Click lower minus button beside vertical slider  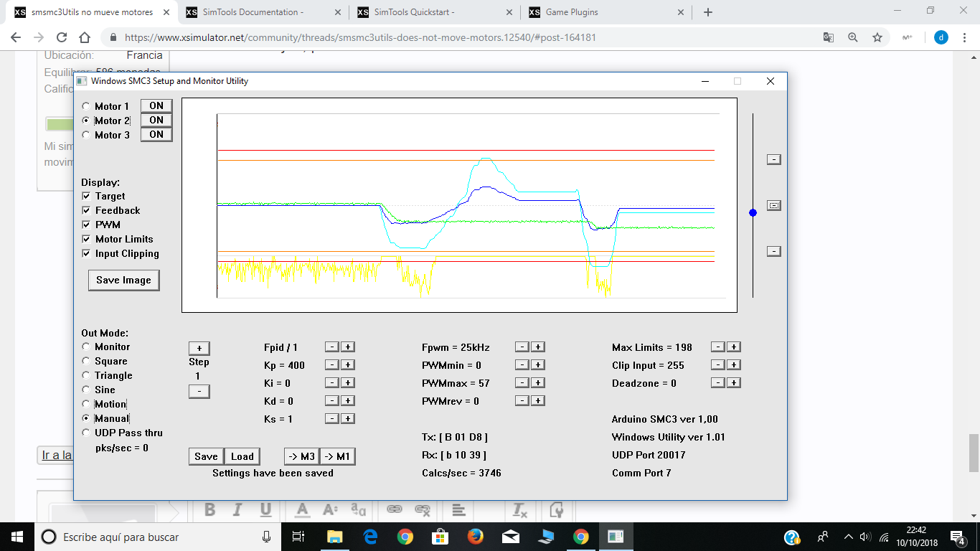point(773,251)
